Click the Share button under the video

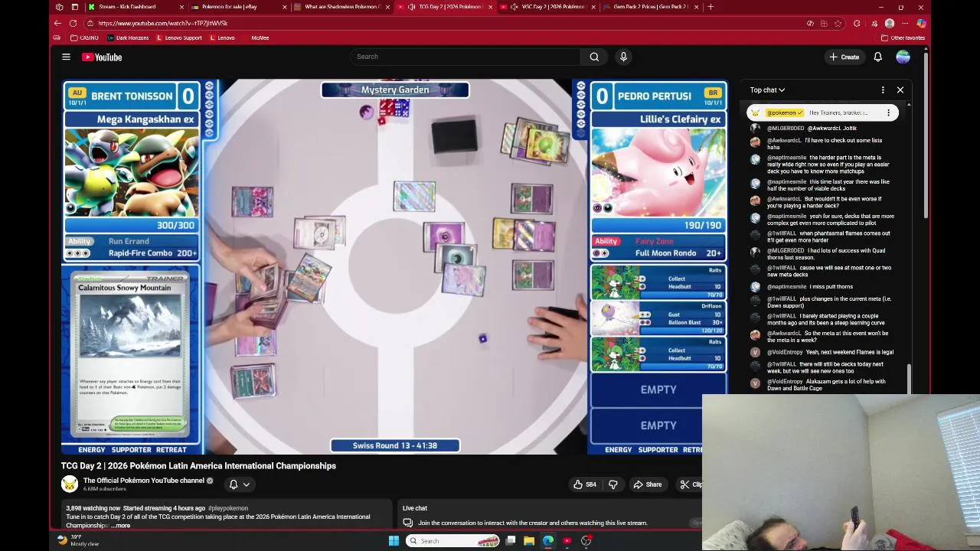(648, 484)
